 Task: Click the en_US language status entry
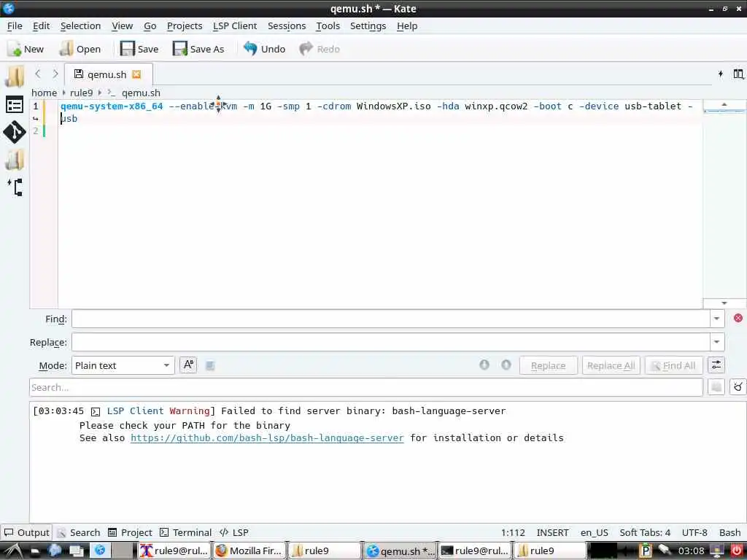pos(594,532)
